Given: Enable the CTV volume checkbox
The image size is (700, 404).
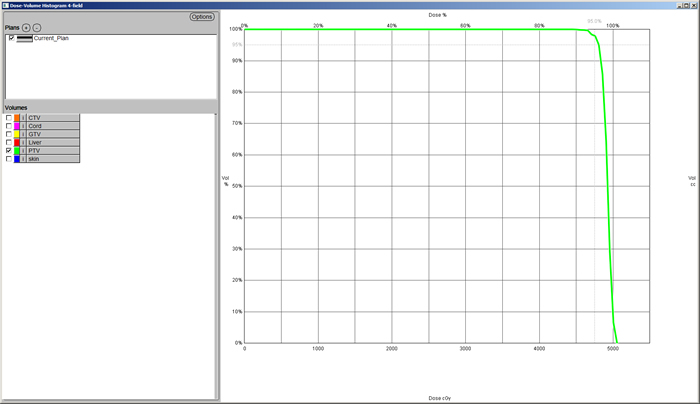Looking at the screenshot, I should 10,118.
